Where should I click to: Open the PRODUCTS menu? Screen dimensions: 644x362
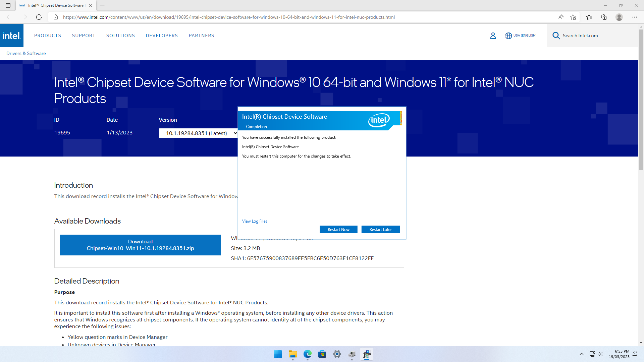[48, 36]
